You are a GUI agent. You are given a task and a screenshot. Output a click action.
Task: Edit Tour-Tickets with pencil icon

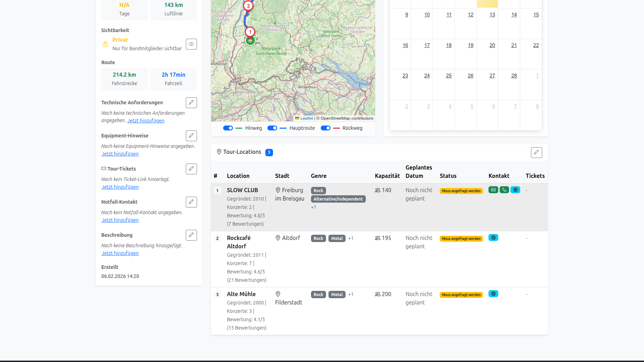(191, 169)
